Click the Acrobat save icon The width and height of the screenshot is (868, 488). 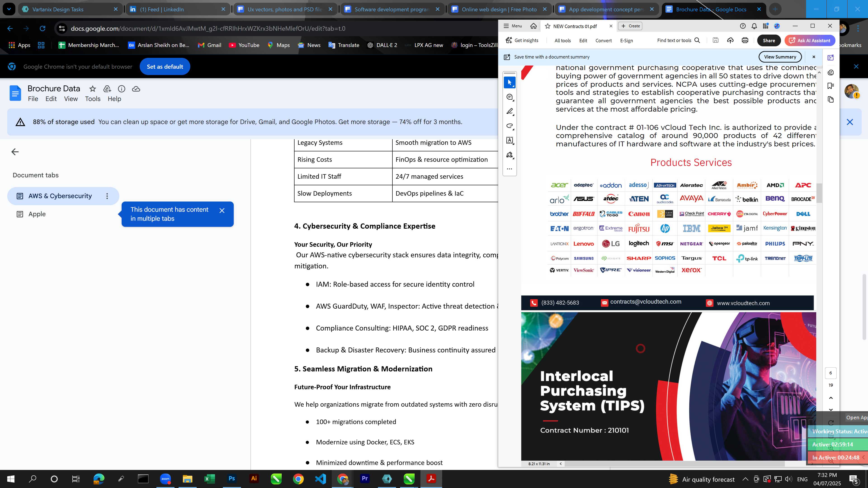point(715,40)
